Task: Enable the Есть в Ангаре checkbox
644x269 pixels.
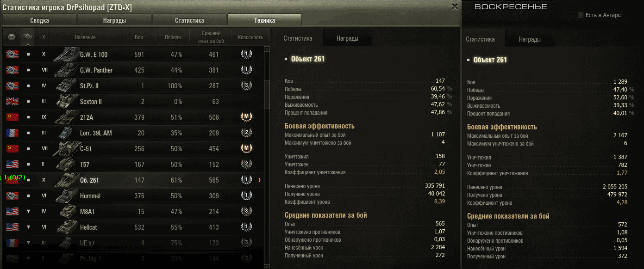Action: coord(581,15)
